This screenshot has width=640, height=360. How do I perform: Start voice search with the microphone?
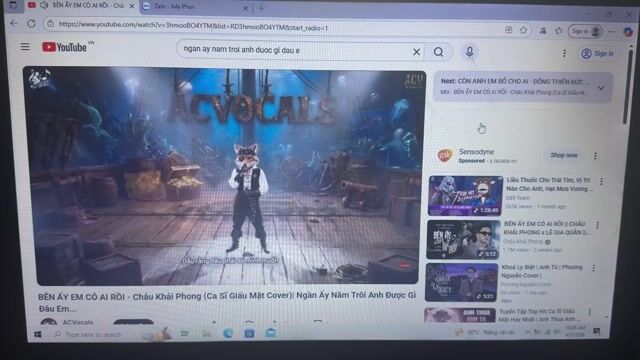469,52
